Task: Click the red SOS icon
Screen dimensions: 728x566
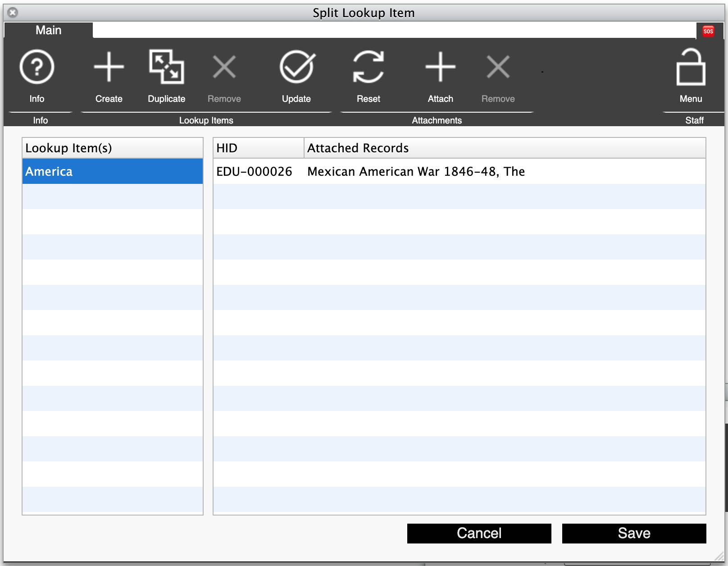Action: [708, 31]
